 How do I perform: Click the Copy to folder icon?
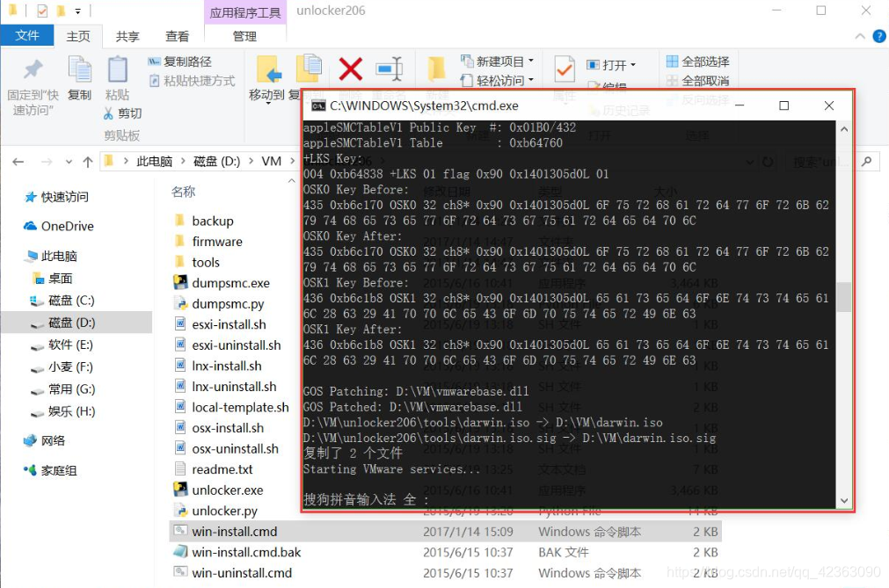coord(309,69)
